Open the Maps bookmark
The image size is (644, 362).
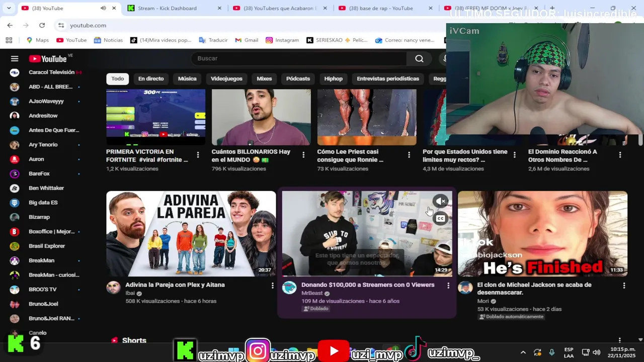(x=38, y=40)
